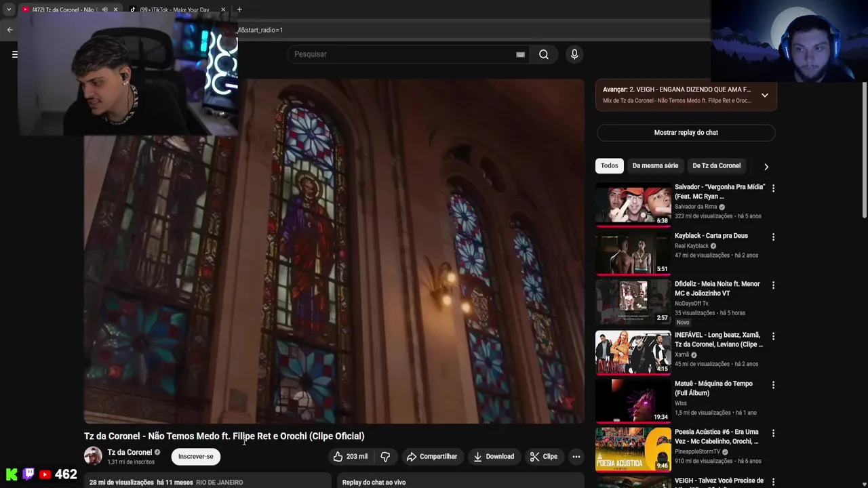Screen dimensions: 868x488
Task: Open Poesia Acústica #6 thumbnail
Action: (x=633, y=450)
